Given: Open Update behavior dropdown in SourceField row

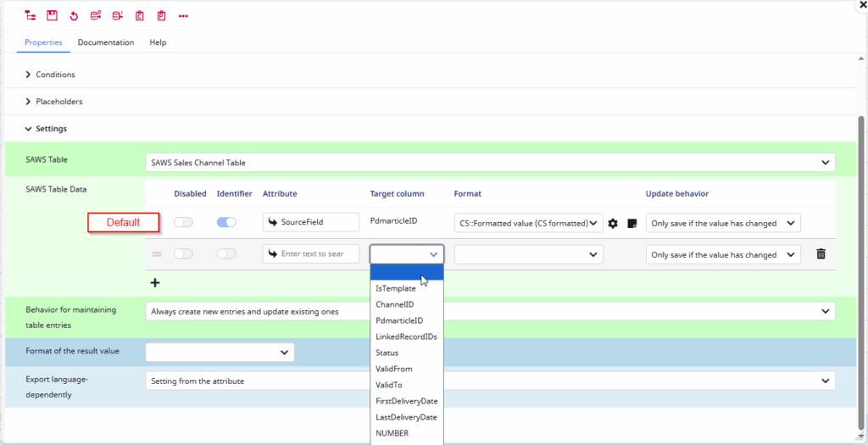Looking at the screenshot, I should pyautogui.click(x=723, y=224).
